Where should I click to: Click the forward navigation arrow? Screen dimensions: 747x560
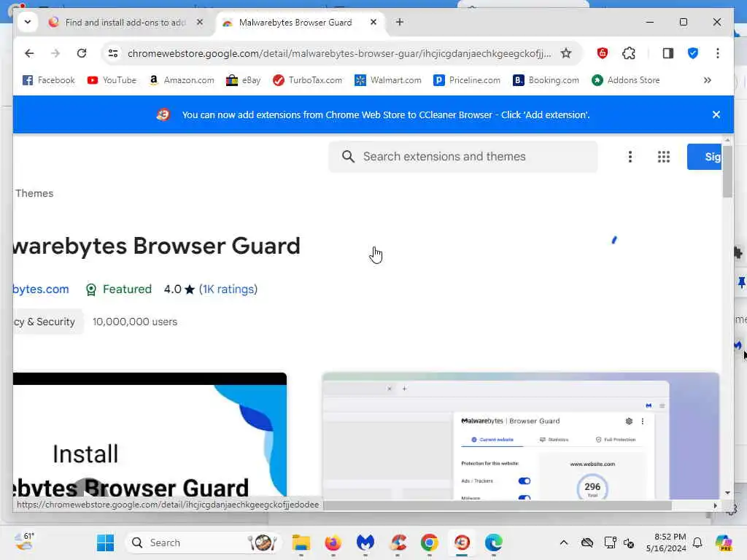55,53
